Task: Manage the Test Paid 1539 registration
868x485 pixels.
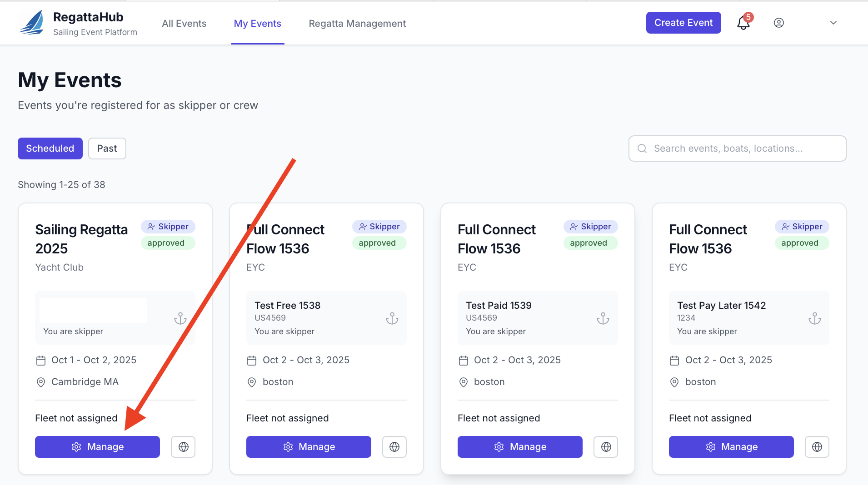Action: 519,446
